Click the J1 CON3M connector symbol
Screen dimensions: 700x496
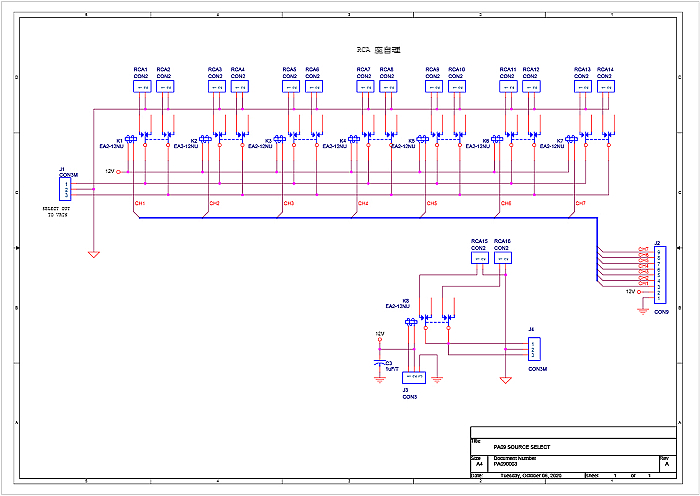coord(65,189)
